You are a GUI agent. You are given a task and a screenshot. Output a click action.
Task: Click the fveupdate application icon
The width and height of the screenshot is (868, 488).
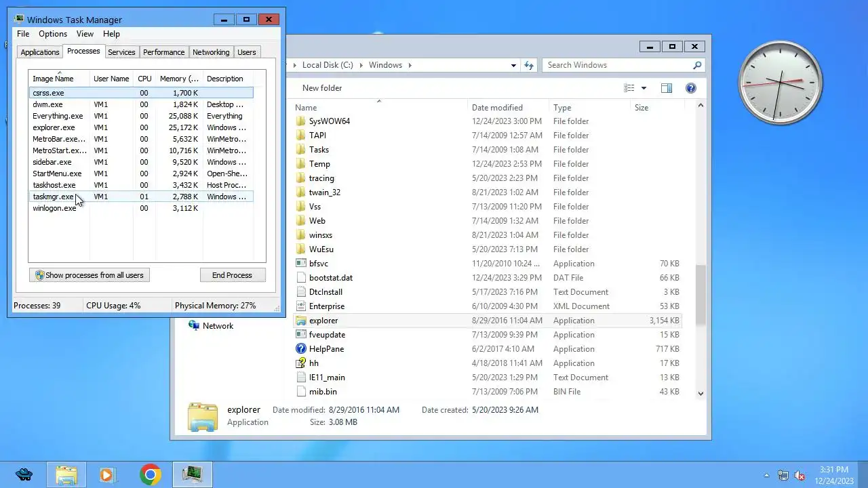pyautogui.click(x=302, y=335)
